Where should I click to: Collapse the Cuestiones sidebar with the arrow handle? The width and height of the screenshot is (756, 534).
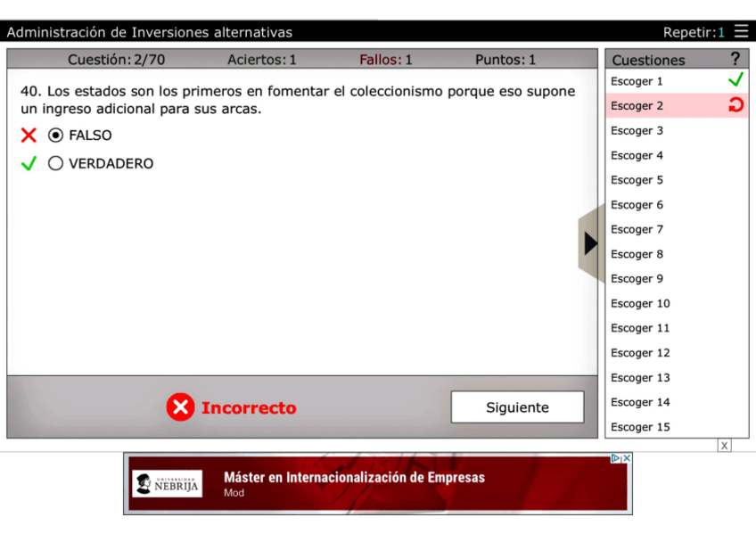(x=591, y=242)
